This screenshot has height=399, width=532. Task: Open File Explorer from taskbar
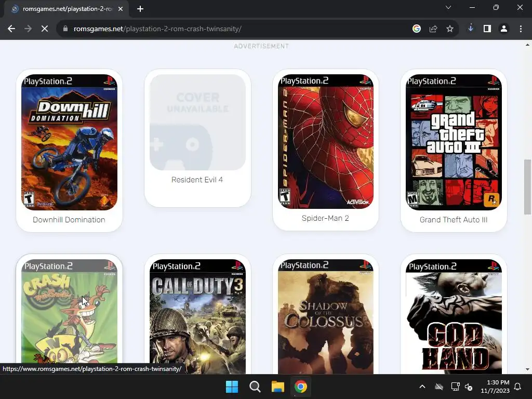coord(277,387)
